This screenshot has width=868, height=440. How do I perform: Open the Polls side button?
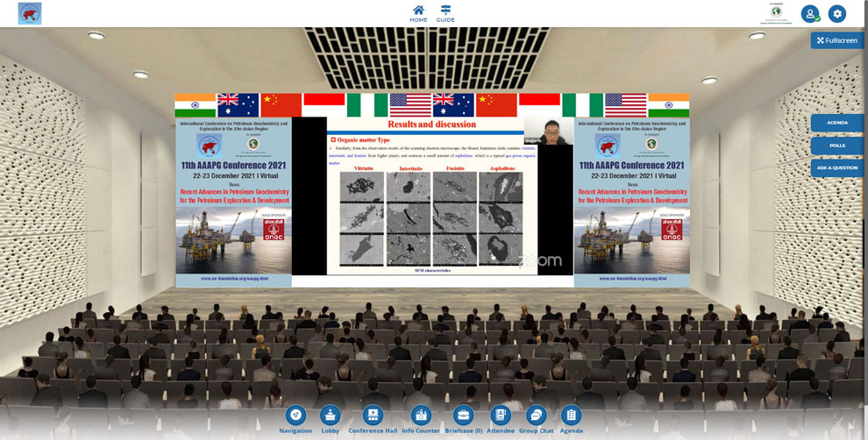pyautogui.click(x=837, y=145)
